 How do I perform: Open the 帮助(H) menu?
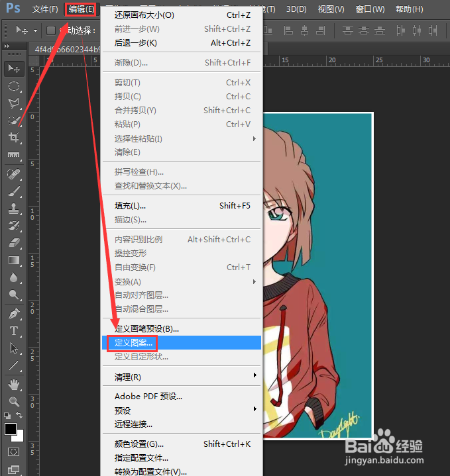click(x=410, y=9)
